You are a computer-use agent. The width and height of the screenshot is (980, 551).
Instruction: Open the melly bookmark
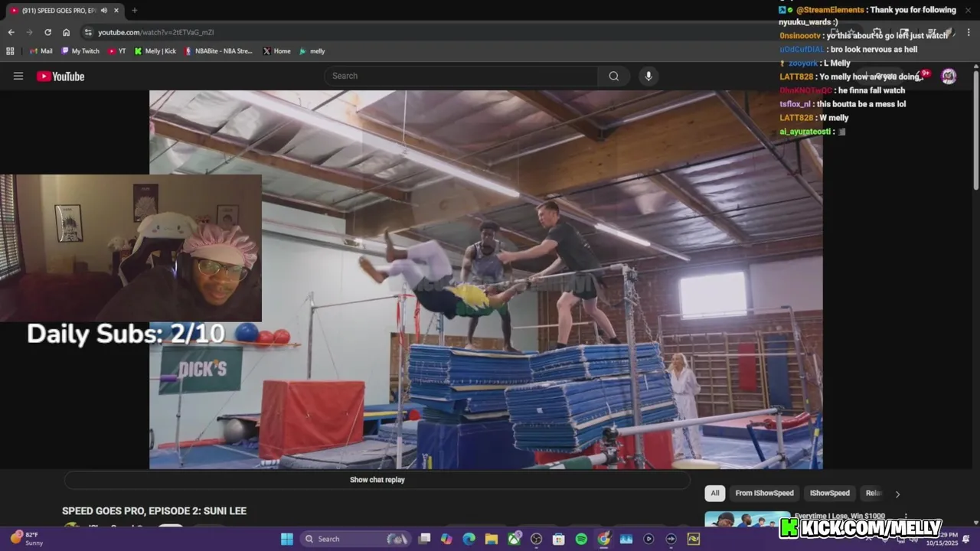[312, 51]
